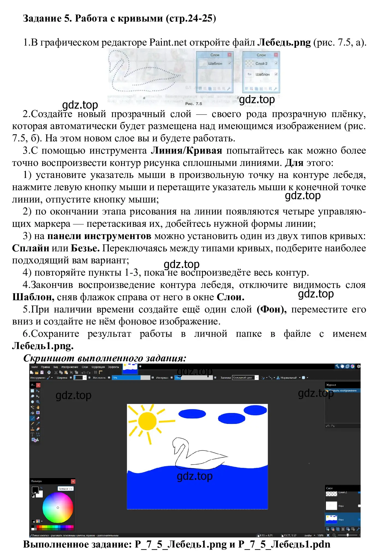Viewport: 392px width, 556px height.
Task: Open the Эффекты menu
Action: 113,367
